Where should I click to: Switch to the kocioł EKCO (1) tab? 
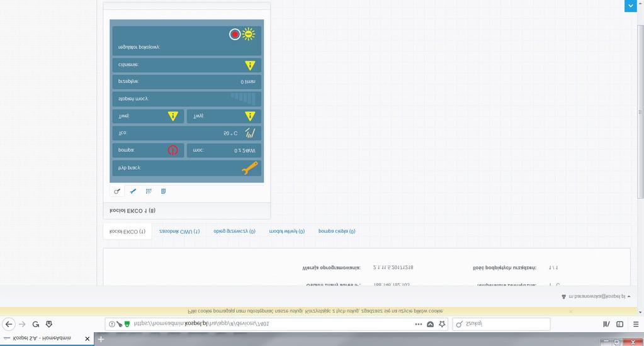point(127,232)
